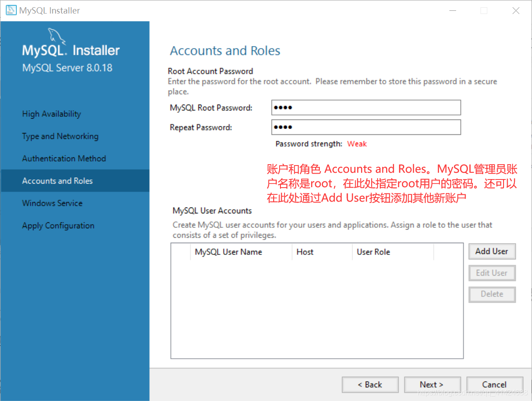
Task: Click the Delete user button
Action: (492, 294)
